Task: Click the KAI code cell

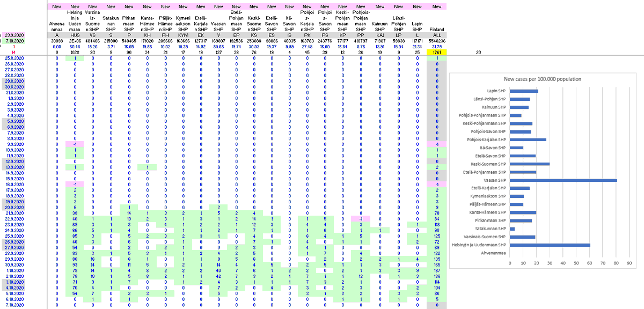Action: pyautogui.click(x=381, y=35)
